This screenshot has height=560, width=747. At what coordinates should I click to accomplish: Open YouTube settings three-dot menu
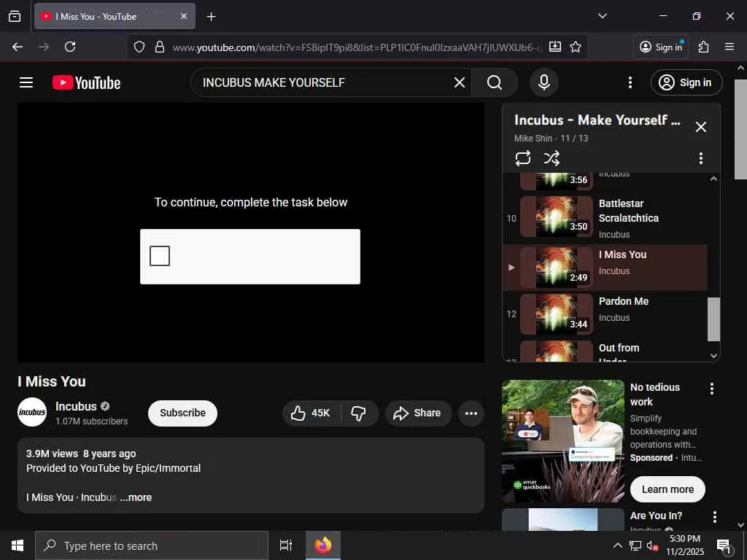[630, 82]
